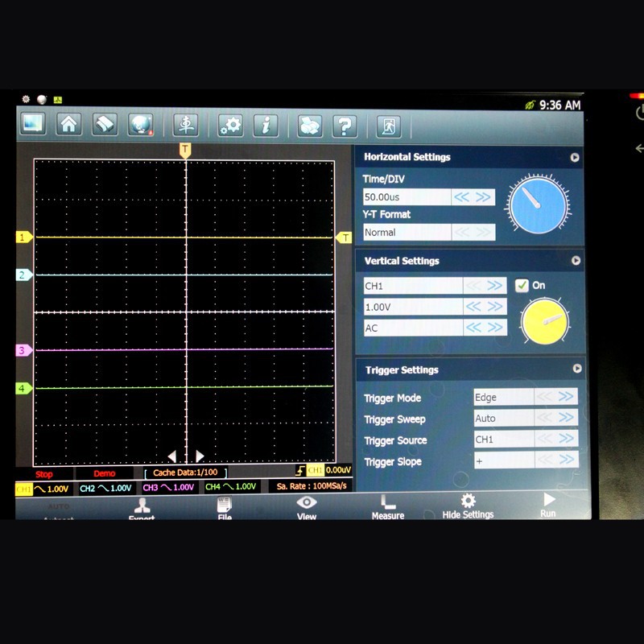Image resolution: width=644 pixels, height=644 pixels.
Task: Click the Measure icon in bottom bar
Action: (x=387, y=506)
